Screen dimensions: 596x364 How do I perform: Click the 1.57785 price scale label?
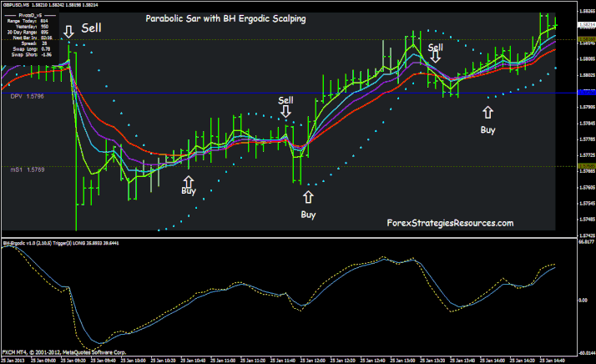pos(587,139)
